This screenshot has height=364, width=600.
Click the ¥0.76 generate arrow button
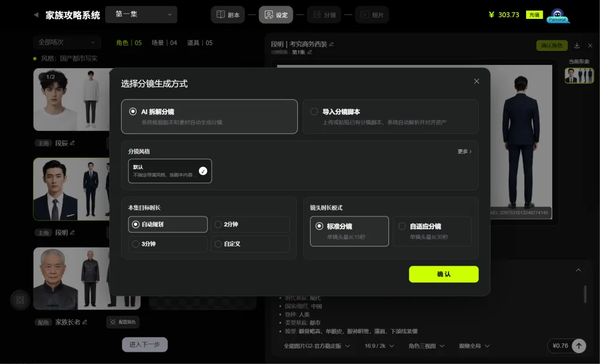579,346
